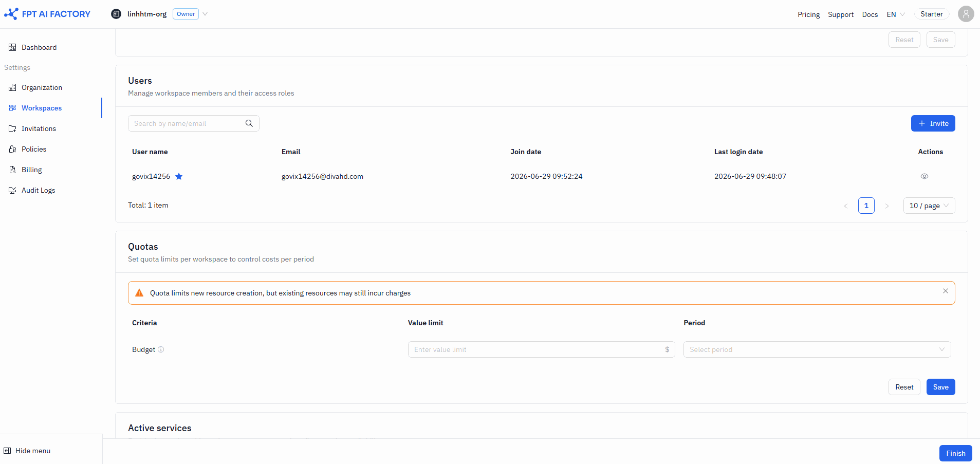Open the user profile avatar menu
This screenshot has height=464, width=980.
click(x=966, y=14)
